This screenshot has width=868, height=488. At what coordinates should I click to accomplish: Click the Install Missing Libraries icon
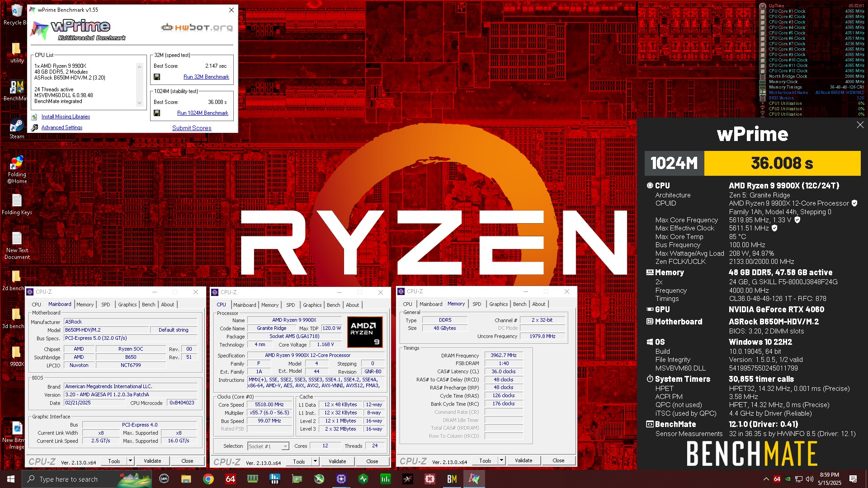point(34,117)
